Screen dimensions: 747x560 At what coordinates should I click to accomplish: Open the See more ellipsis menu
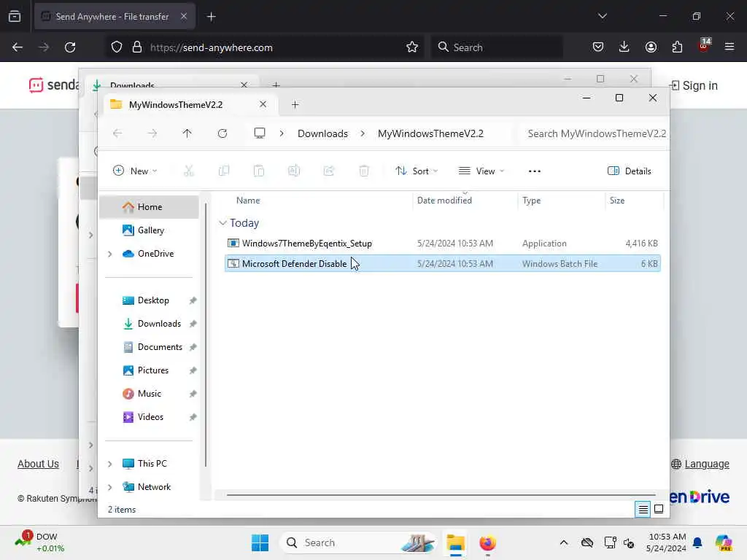(x=535, y=171)
